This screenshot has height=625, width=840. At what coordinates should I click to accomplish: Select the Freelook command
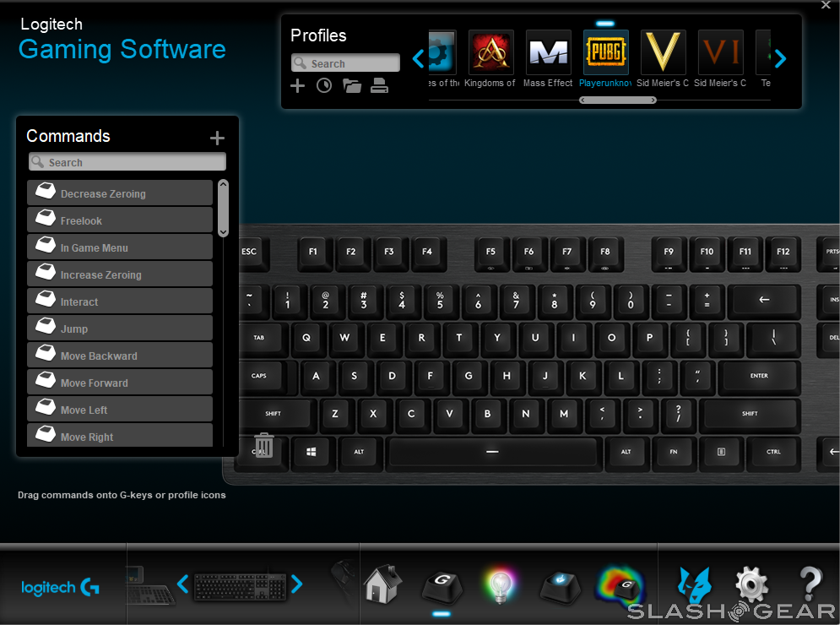pos(120,220)
